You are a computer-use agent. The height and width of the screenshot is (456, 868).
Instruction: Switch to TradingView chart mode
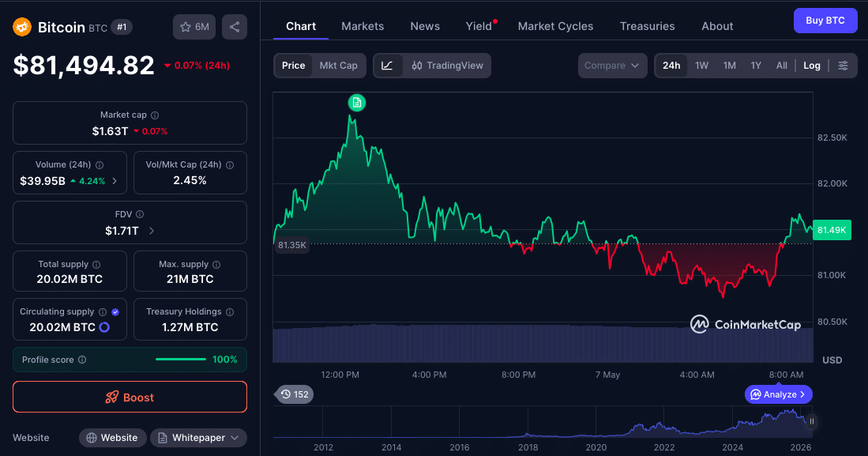coord(447,66)
